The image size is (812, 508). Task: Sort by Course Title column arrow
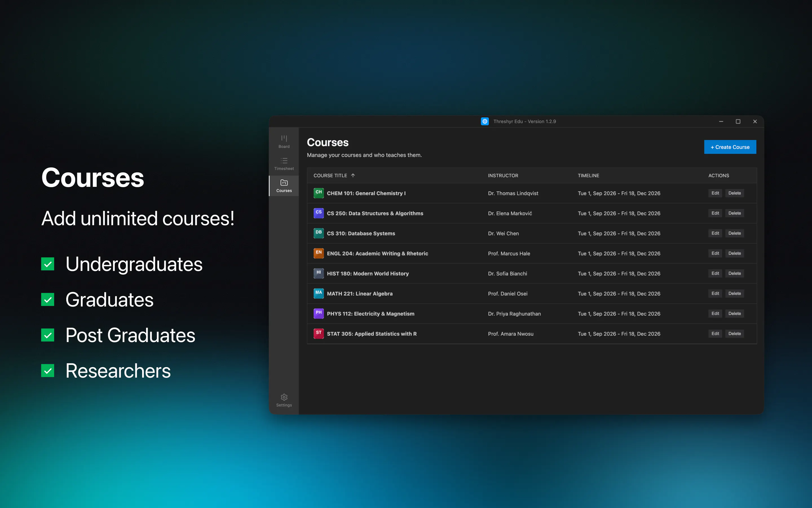[x=353, y=175]
